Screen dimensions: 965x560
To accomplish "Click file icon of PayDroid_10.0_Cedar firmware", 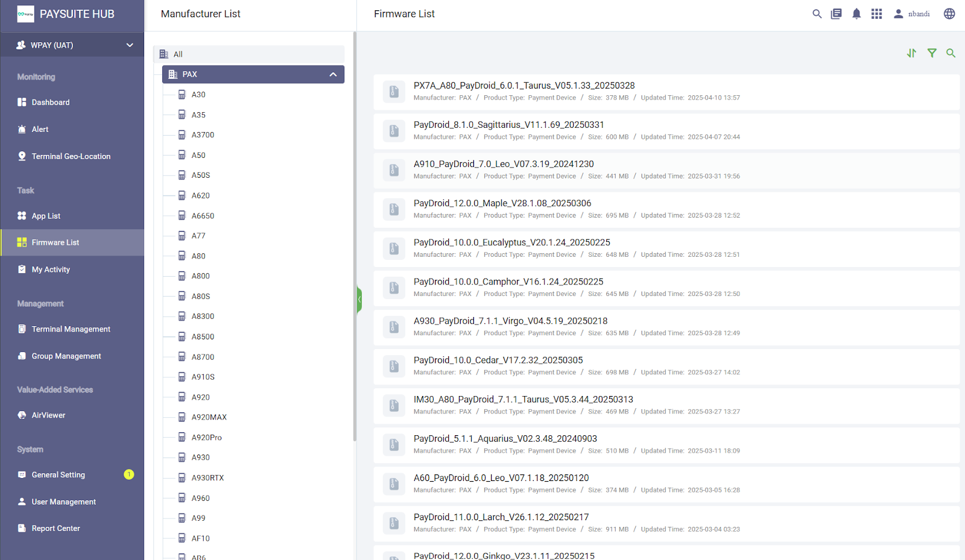I will (394, 366).
